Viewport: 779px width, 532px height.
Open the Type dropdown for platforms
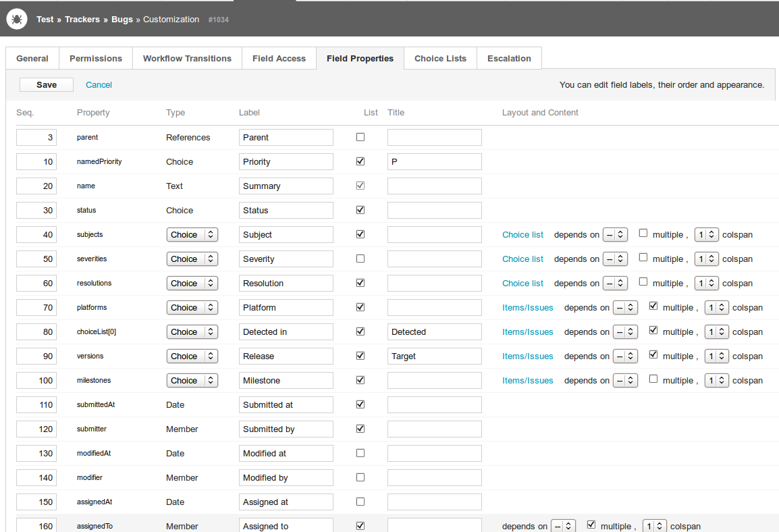(x=192, y=307)
